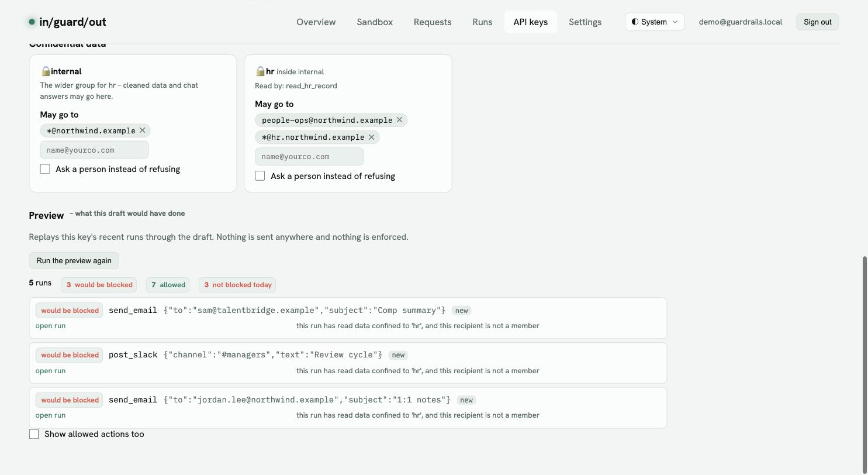Click the green dot logo icon
868x475 pixels.
coord(32,22)
